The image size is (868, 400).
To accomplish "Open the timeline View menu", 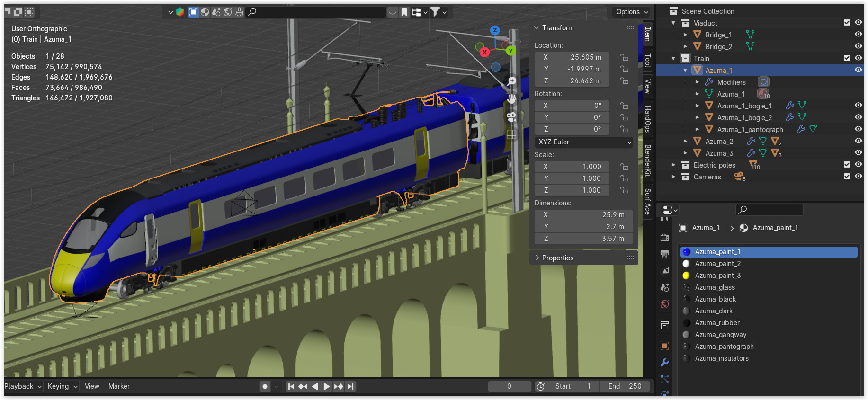I will point(92,386).
